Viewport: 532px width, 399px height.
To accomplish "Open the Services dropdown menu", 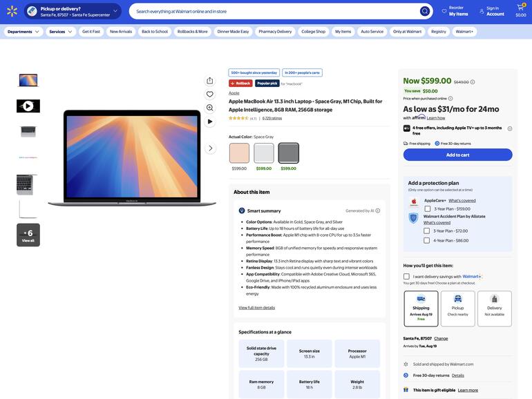I will click(61, 32).
